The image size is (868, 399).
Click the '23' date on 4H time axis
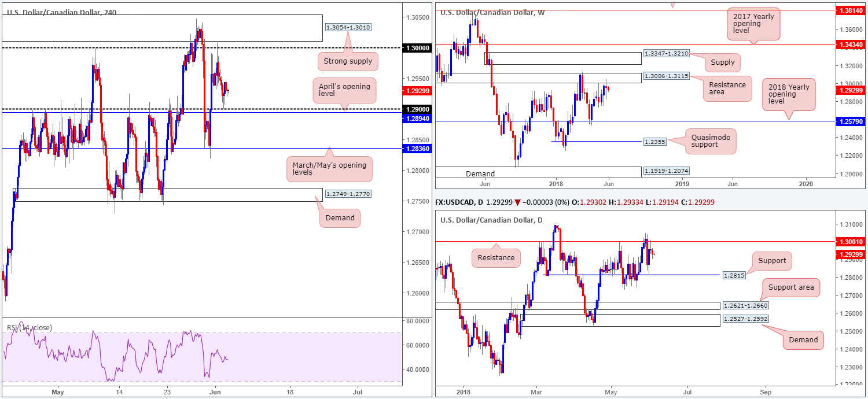click(166, 391)
